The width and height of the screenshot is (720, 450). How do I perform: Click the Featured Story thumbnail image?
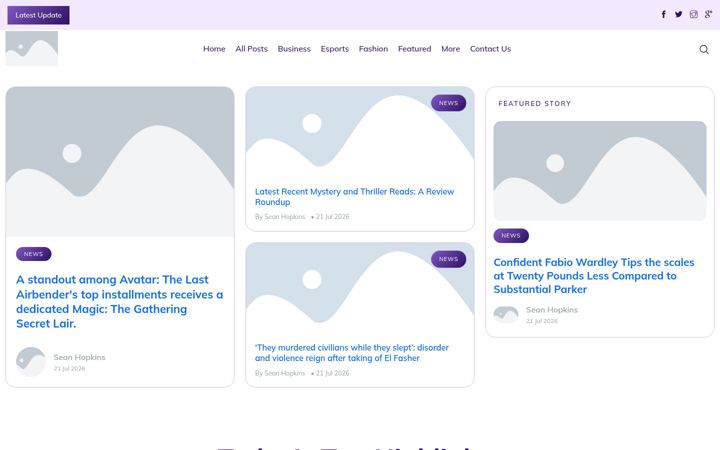tap(600, 171)
